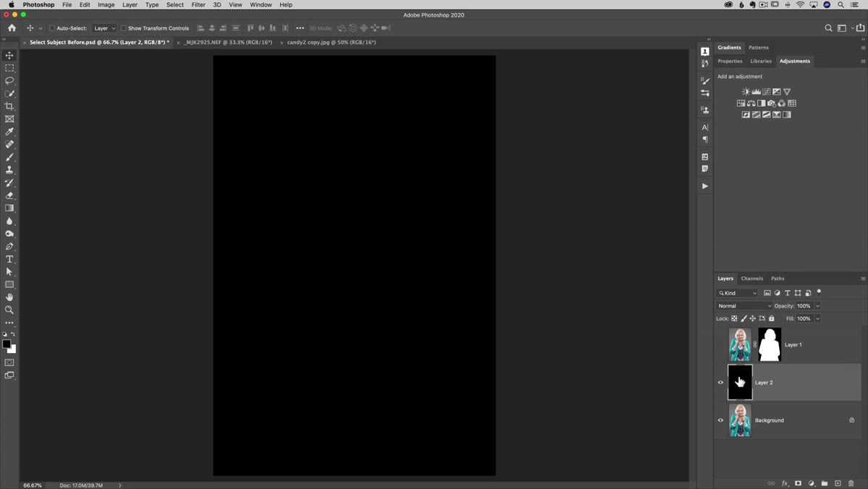The image size is (868, 489).
Task: Select the Path Selection tool
Action: (9, 272)
